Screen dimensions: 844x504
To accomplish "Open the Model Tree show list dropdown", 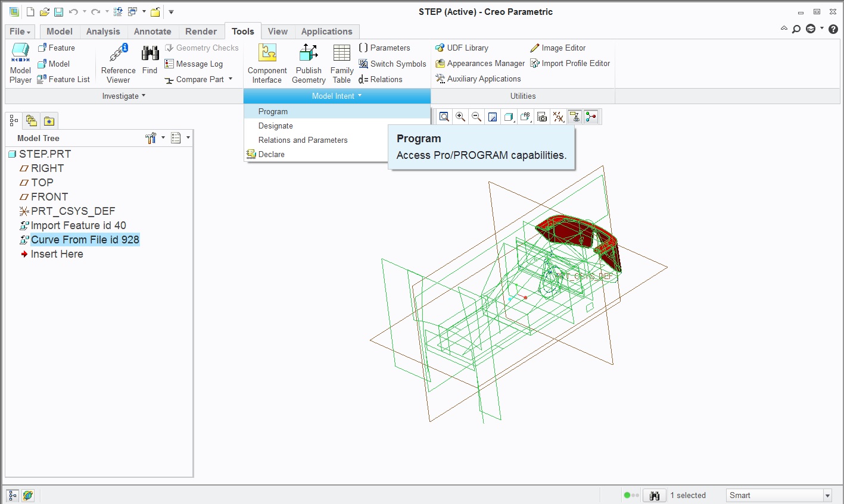I will (180, 138).
